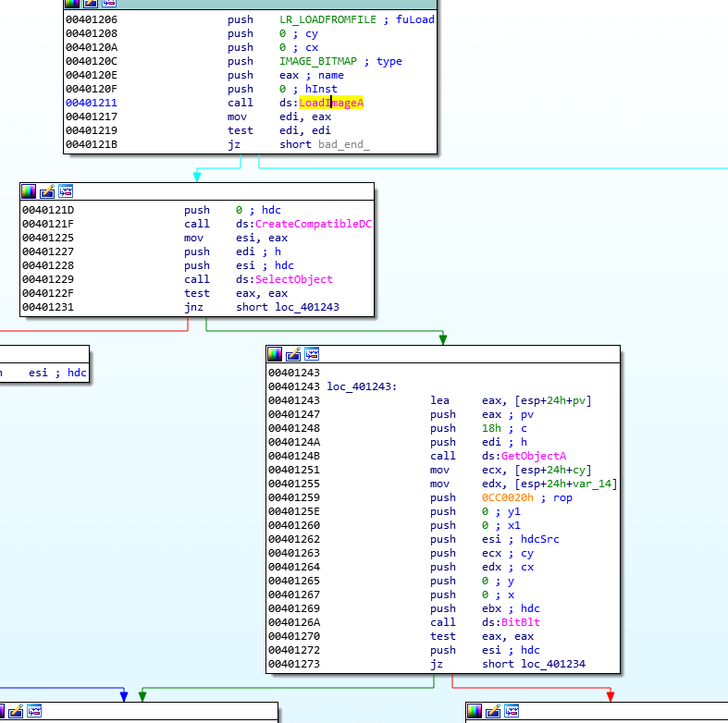Click the 0CC0020h rop constant
Screen dimensions: 728x723
click(x=508, y=497)
